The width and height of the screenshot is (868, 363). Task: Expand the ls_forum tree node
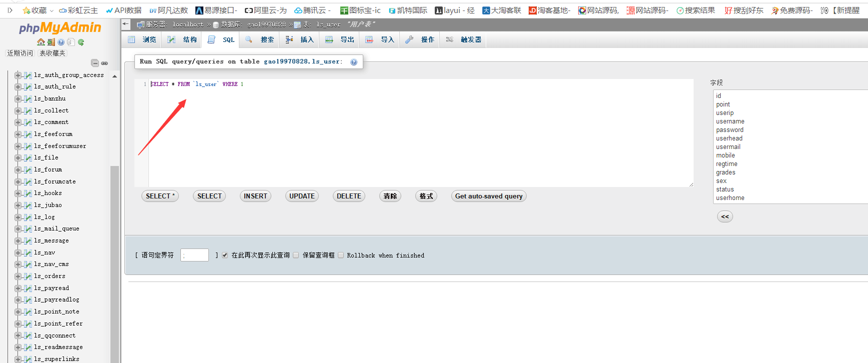coord(18,170)
